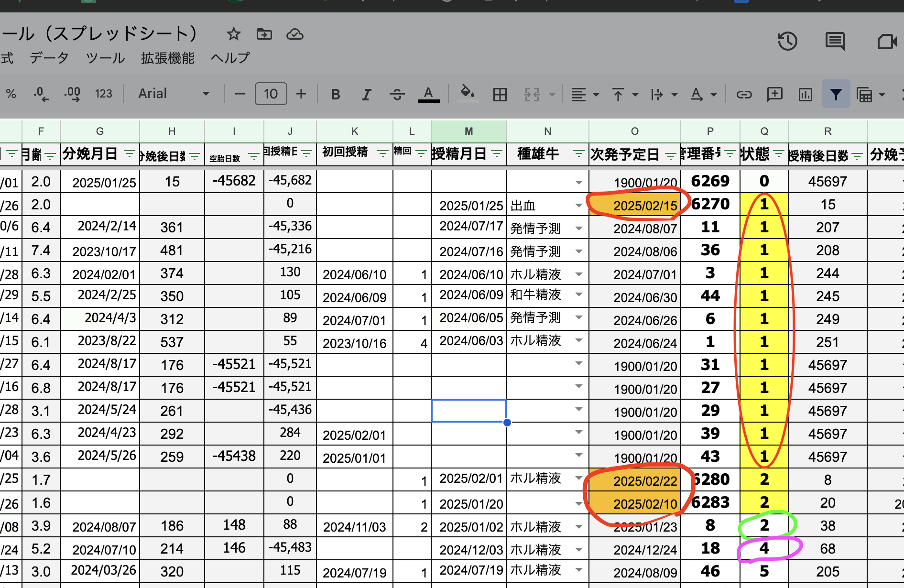Decrease font size with minus button
Viewport: 904px width, 588px height.
click(240, 94)
